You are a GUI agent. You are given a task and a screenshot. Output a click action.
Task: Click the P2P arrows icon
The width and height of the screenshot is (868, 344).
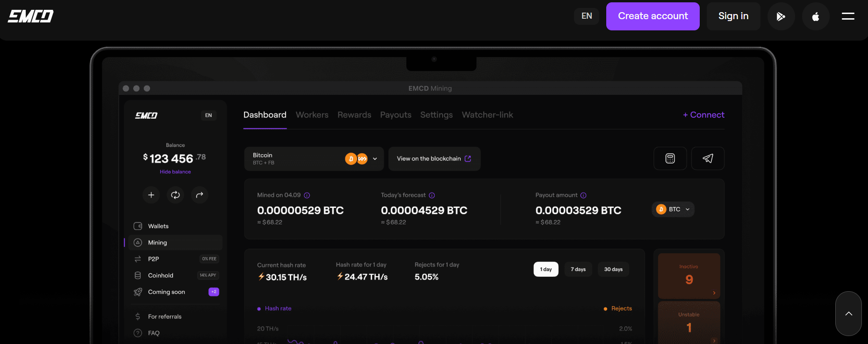click(x=138, y=259)
